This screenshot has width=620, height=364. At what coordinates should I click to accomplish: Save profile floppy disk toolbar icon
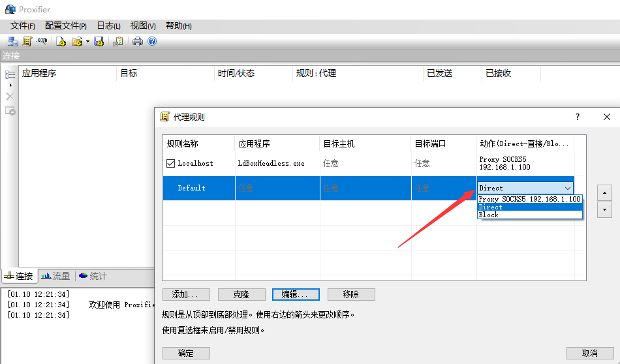tap(99, 41)
